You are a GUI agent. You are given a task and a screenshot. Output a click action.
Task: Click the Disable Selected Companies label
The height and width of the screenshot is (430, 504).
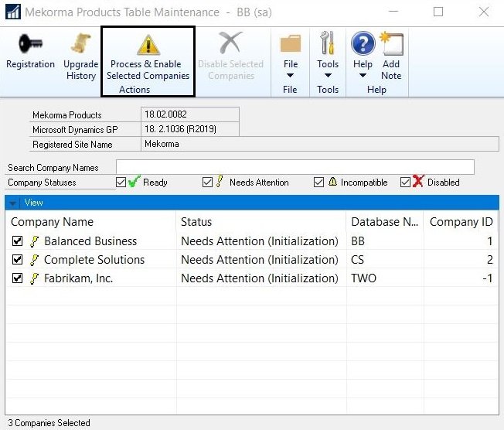pyautogui.click(x=231, y=70)
